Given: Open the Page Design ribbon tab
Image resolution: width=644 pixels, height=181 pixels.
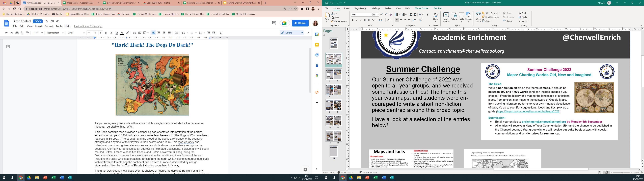Looking at the screenshot, I should pyautogui.click(x=361, y=8).
